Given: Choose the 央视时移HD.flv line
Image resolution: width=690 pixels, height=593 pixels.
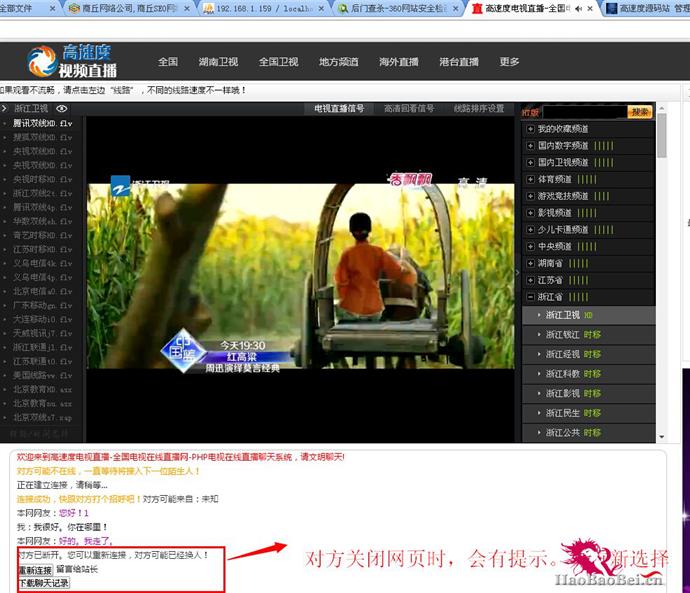Looking at the screenshot, I should pyautogui.click(x=42, y=179).
